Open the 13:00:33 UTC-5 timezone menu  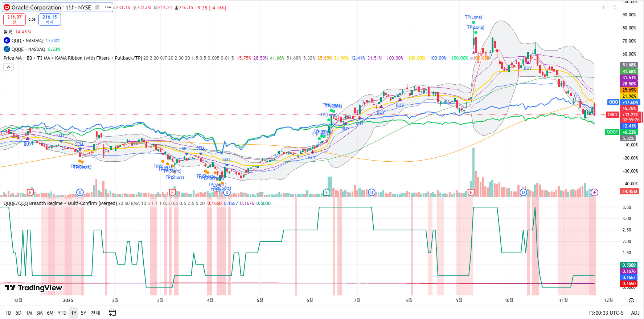(x=606, y=313)
